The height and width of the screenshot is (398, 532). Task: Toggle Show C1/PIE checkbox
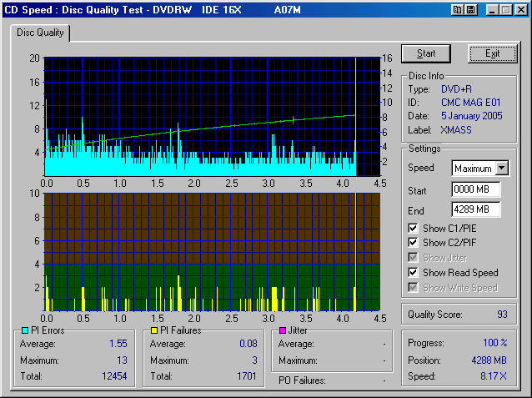click(413, 229)
